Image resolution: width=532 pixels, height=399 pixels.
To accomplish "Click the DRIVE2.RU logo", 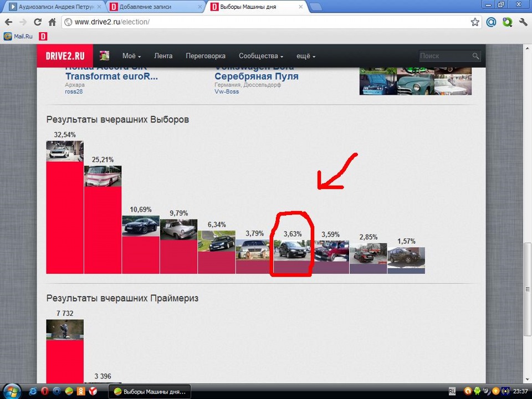I will (65, 55).
